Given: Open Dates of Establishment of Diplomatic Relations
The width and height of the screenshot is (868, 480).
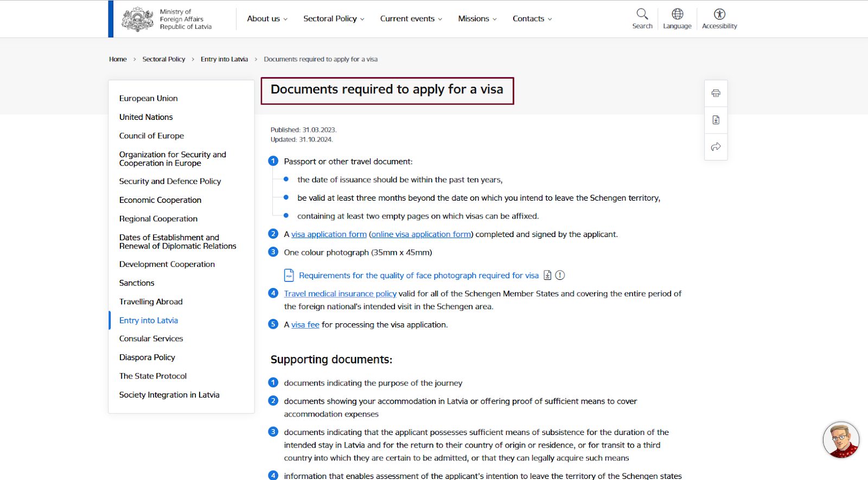Looking at the screenshot, I should click(178, 242).
